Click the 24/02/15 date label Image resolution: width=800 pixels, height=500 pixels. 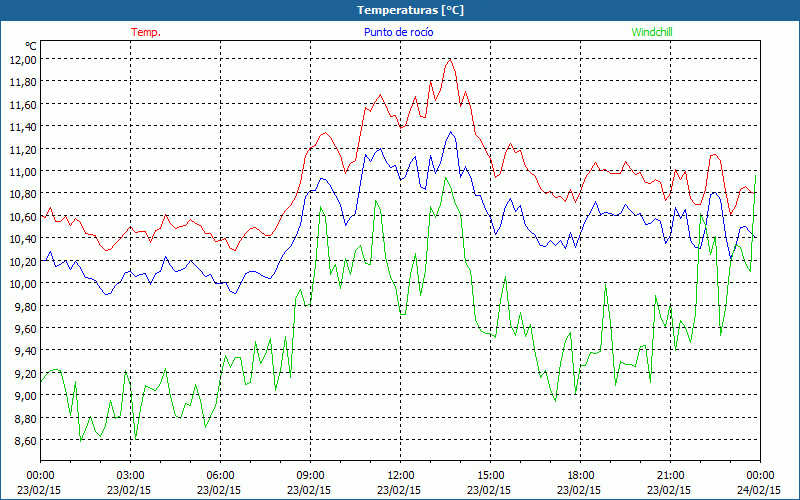759,490
